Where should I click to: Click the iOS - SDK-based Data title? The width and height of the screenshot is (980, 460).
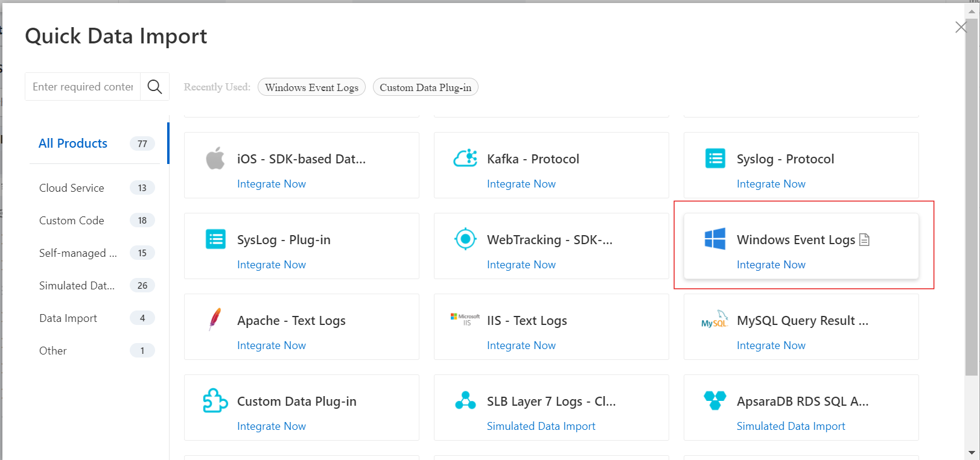301,159
